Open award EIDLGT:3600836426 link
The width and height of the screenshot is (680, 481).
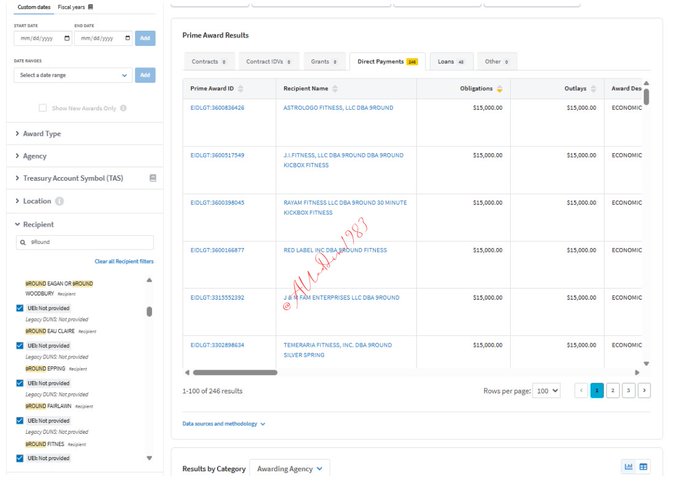click(x=217, y=107)
